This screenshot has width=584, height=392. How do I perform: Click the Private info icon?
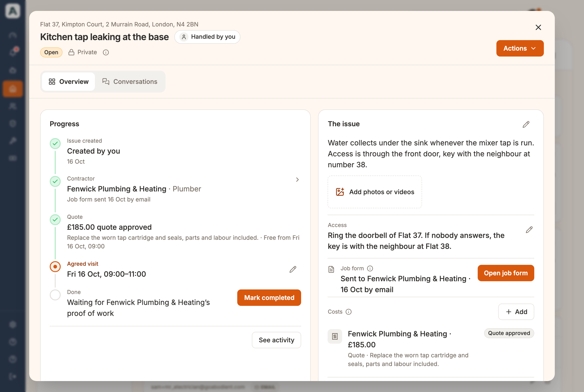click(106, 52)
